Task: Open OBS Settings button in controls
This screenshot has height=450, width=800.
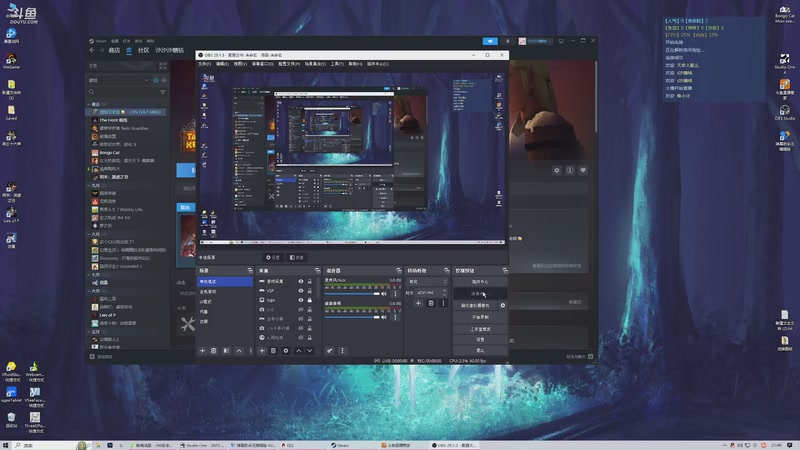Action: coord(480,339)
